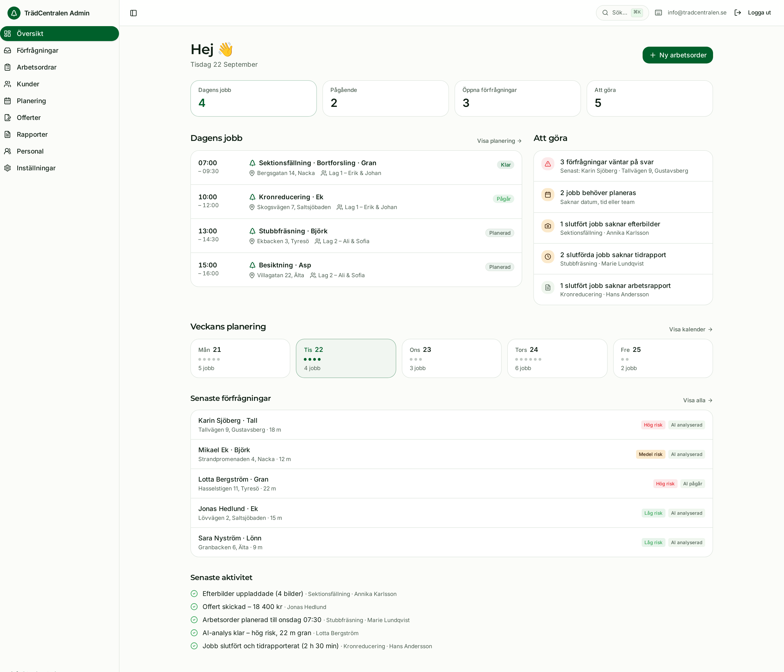Open Inställningar in the sidebar
Image resolution: width=784 pixels, height=672 pixels.
coord(59,168)
